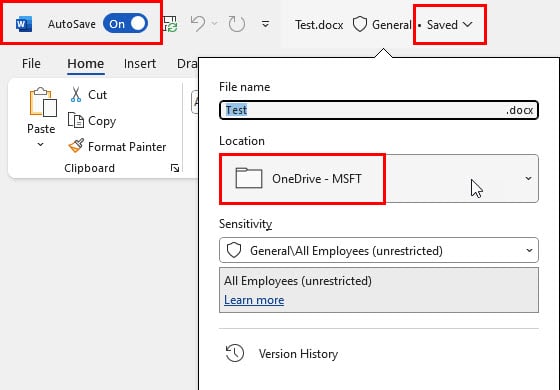Screen dimensions: 560x390
Task: Turn off the AutoSave toggle
Action: (125, 24)
